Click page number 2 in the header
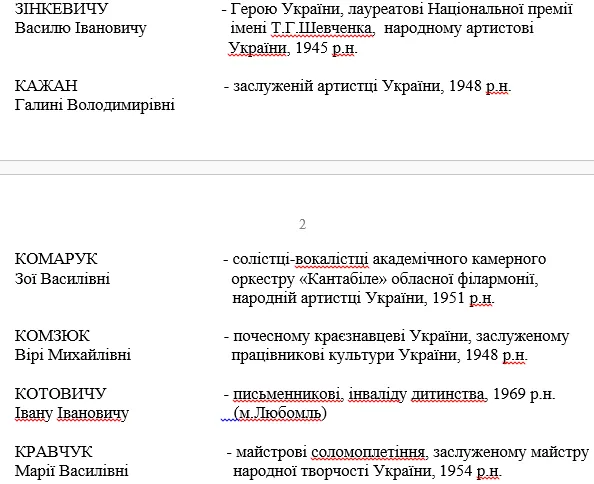Viewport: 594px width, 484px height. (x=302, y=224)
